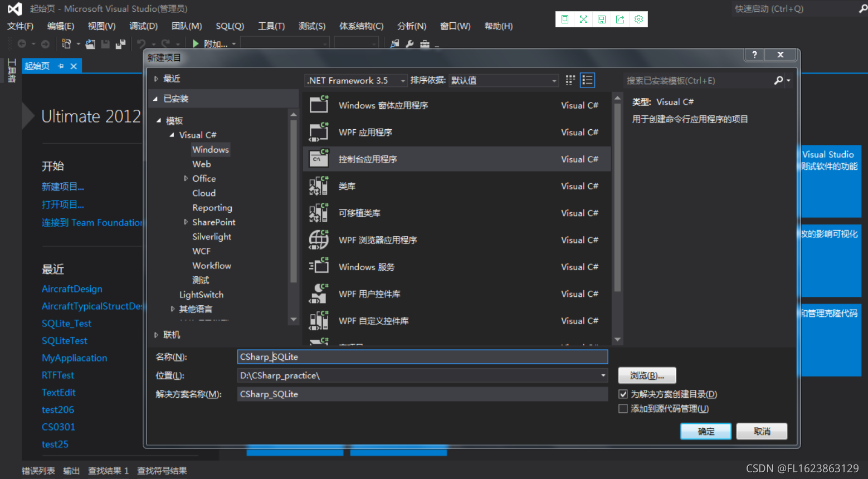Screen dimensions: 868x479
Task: Click the green save icon above Quick Launch
Action: click(x=602, y=19)
